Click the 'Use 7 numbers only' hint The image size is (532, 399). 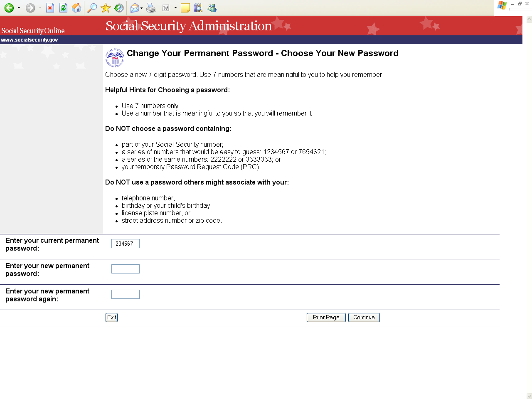tap(150, 106)
